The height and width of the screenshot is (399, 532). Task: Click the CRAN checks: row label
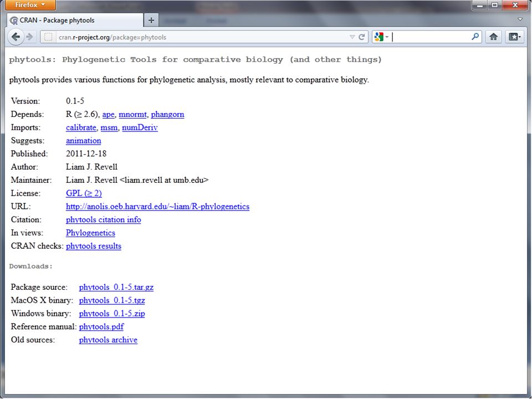point(37,246)
